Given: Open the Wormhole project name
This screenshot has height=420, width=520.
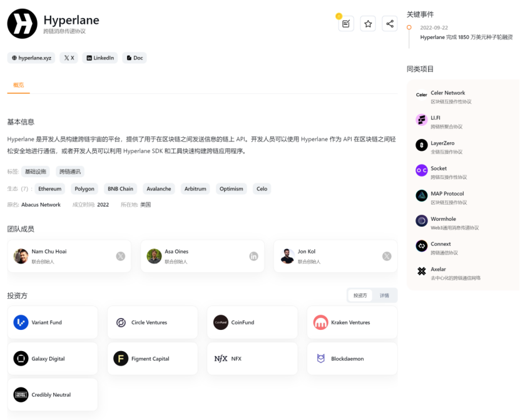Looking at the screenshot, I should (x=444, y=219).
